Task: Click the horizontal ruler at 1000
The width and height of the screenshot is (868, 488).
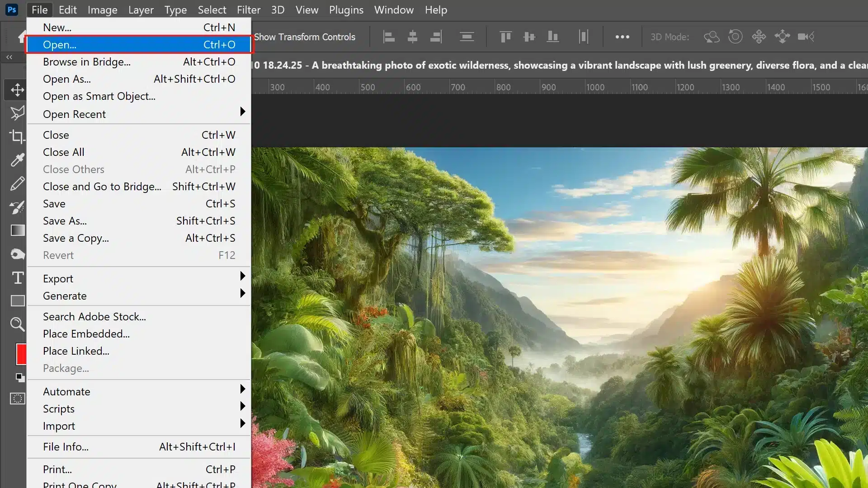Action: coord(595,87)
